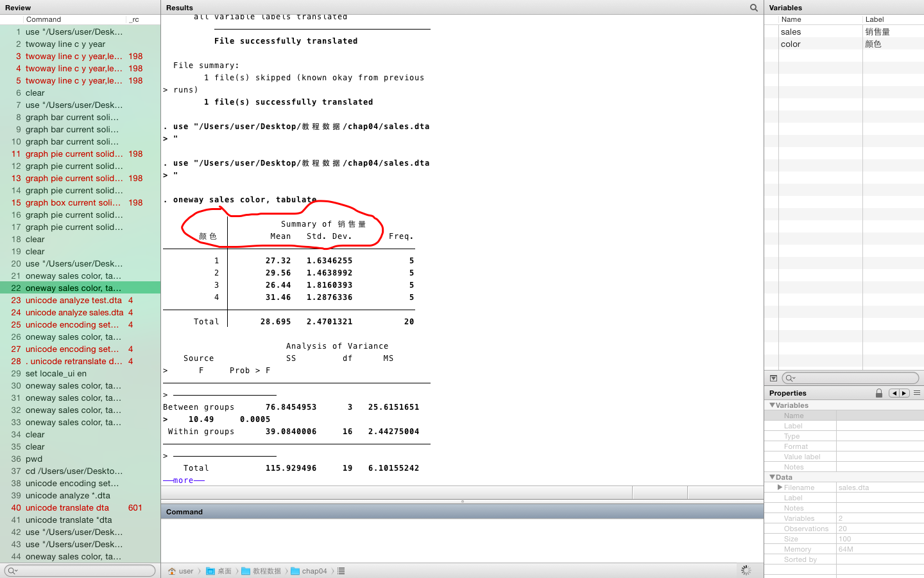924x578 pixels.
Task: Click the Results search magnifier icon
Action: pyautogui.click(x=754, y=8)
